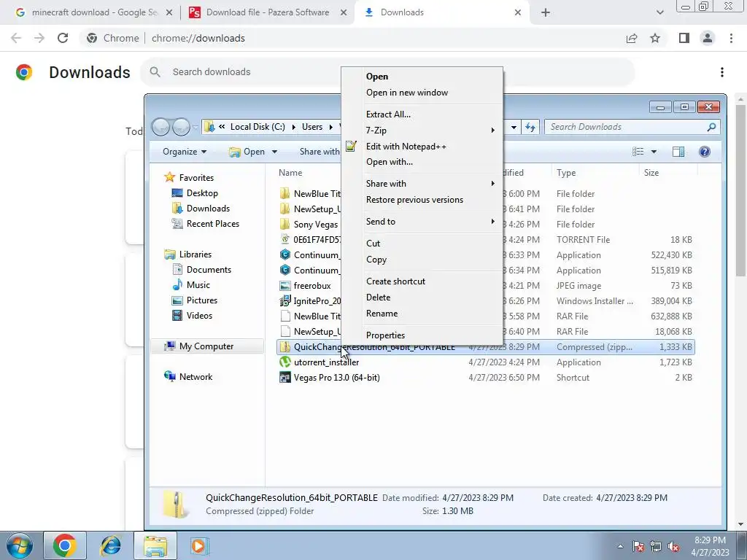
Task: Sort files by the Name column
Action: [x=290, y=173]
